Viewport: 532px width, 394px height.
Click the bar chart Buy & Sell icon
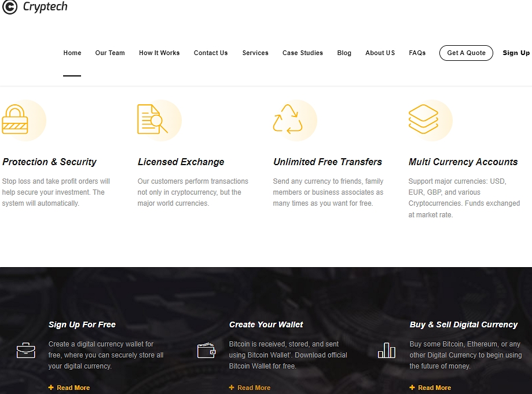click(x=387, y=350)
